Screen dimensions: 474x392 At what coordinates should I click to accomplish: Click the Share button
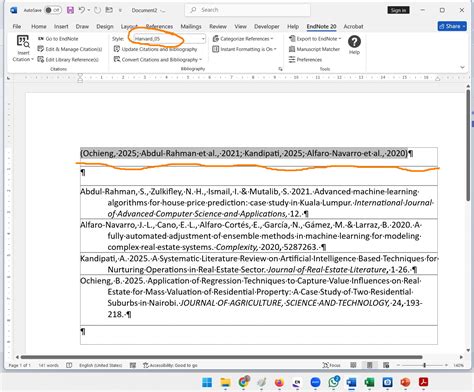[x=452, y=26]
